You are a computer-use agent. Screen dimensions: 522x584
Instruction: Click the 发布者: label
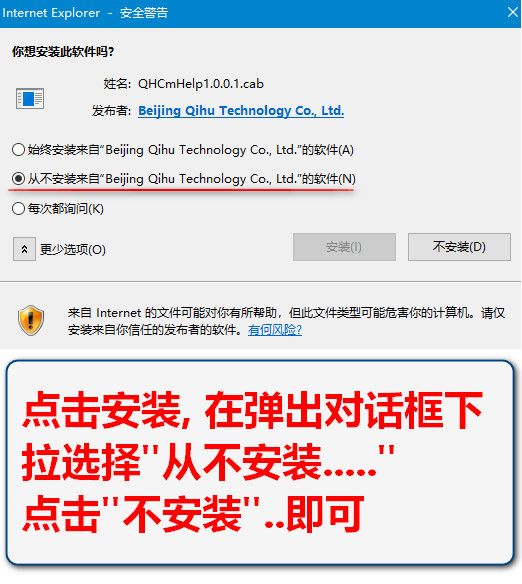[x=111, y=111]
